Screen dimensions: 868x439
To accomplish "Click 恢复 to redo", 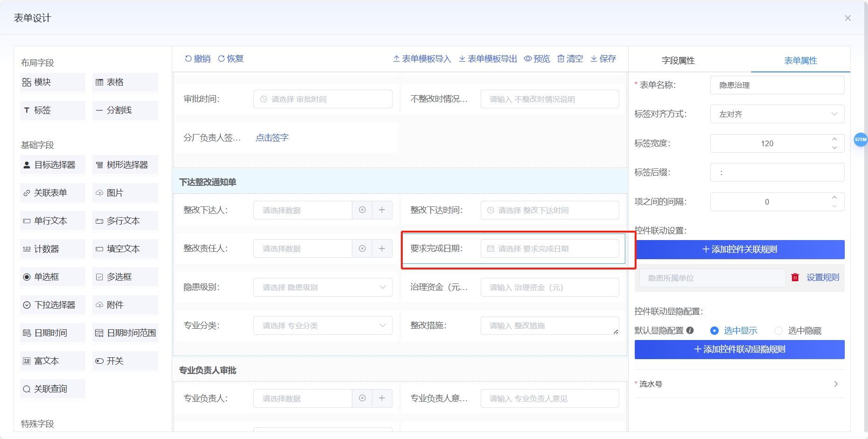I will point(231,59).
